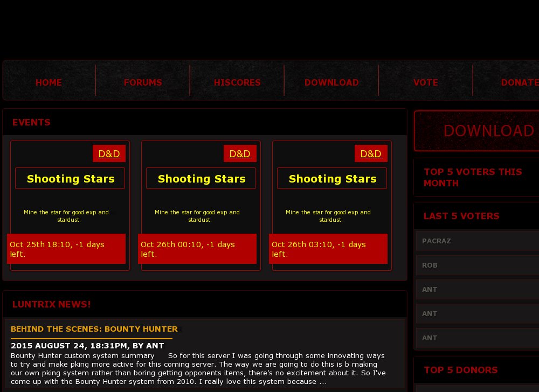The width and height of the screenshot is (539, 392).
Task: Click the Top 5 Donors heading
Action: coord(461,370)
